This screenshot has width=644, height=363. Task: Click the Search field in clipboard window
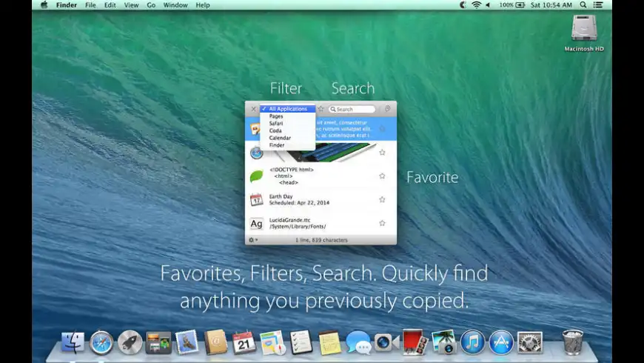coord(352,110)
